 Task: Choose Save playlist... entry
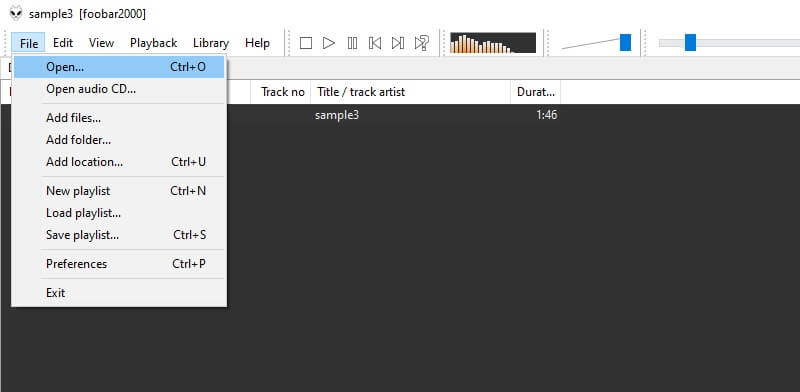click(x=119, y=235)
